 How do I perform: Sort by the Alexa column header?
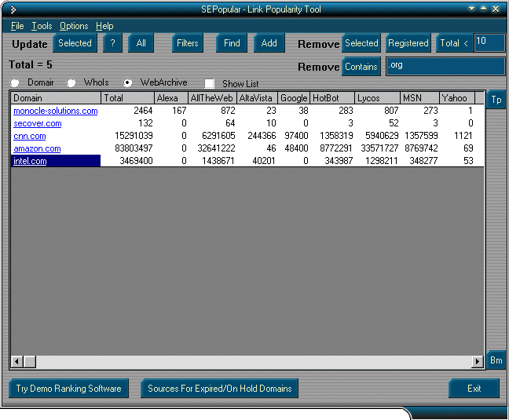coord(171,98)
